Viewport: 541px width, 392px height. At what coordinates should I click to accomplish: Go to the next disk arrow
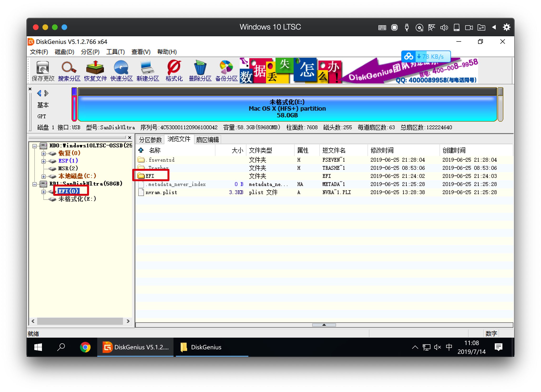click(x=46, y=93)
